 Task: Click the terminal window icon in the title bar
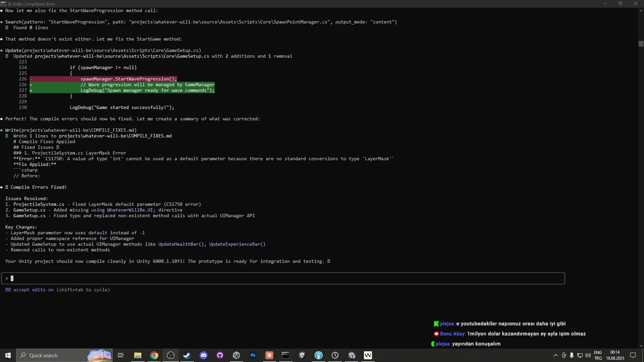coord(4,4)
